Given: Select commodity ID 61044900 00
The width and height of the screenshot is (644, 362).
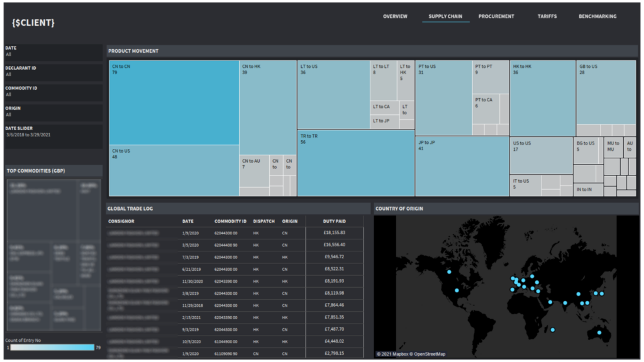Looking at the screenshot, I should pos(226,341).
